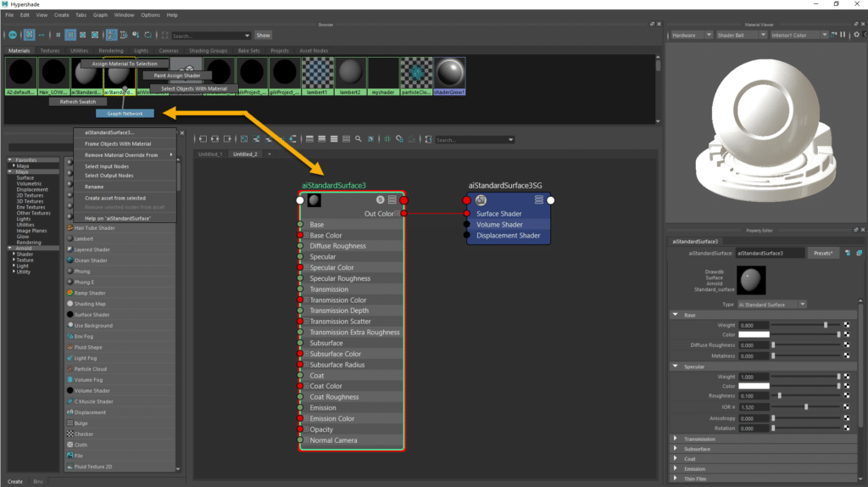Viewport: 868px width, 487px height.
Task: Click the Base Color white swatch
Action: point(754,334)
